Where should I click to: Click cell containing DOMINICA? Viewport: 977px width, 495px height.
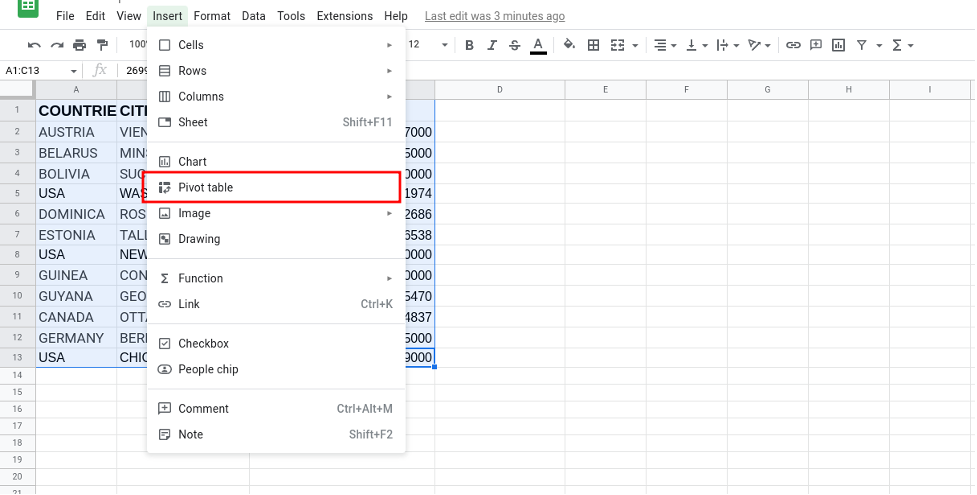pos(76,214)
